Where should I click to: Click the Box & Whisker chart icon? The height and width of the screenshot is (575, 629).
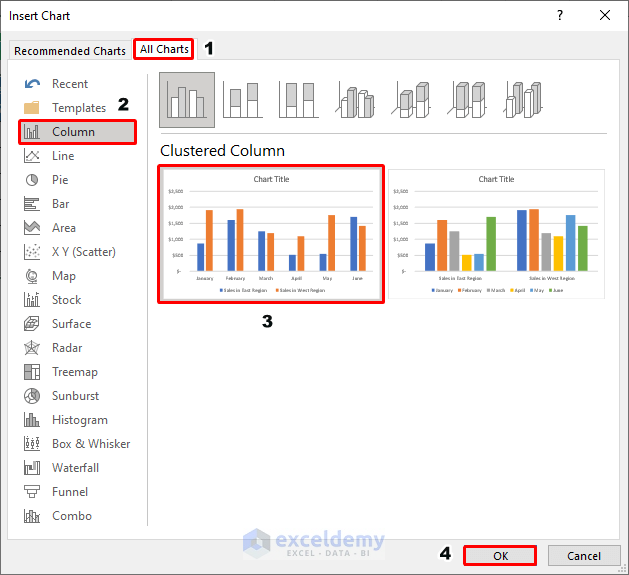(32, 444)
